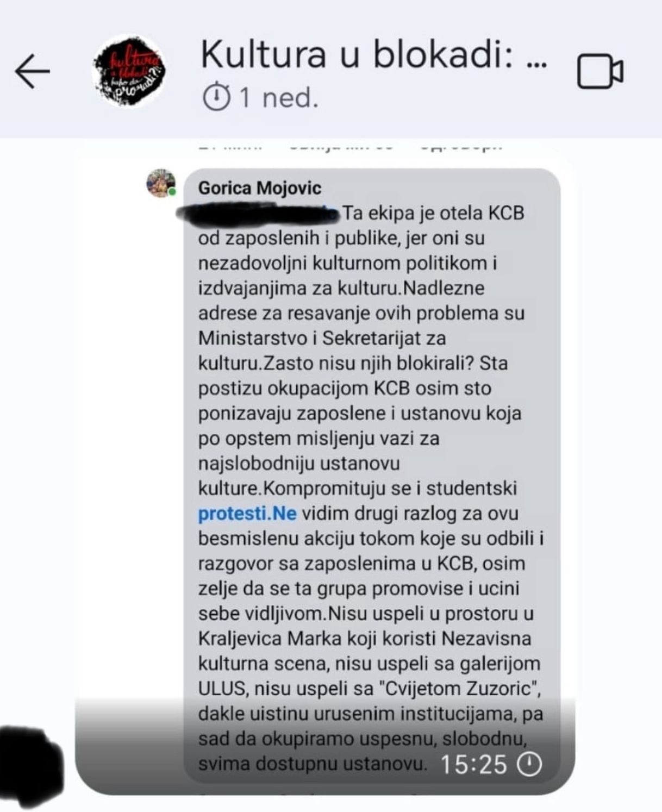The height and width of the screenshot is (812, 662).
Task: Tap the green online status dot
Action: click(172, 192)
